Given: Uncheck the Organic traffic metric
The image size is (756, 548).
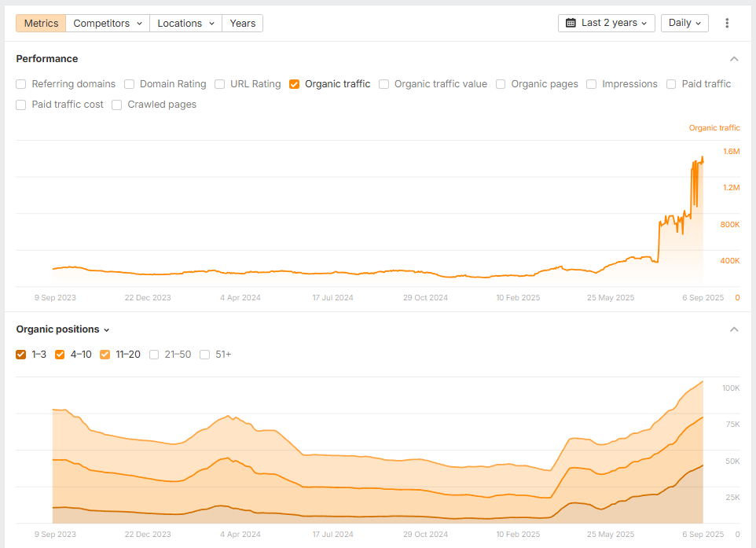Looking at the screenshot, I should (x=295, y=84).
